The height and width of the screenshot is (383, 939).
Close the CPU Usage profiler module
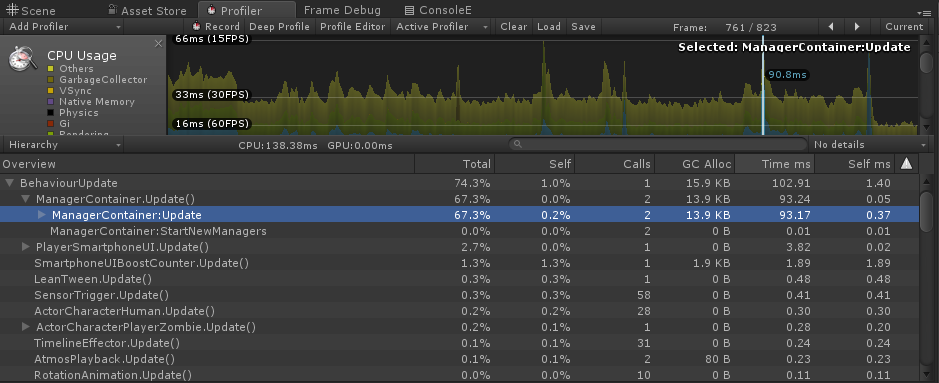pyautogui.click(x=158, y=44)
